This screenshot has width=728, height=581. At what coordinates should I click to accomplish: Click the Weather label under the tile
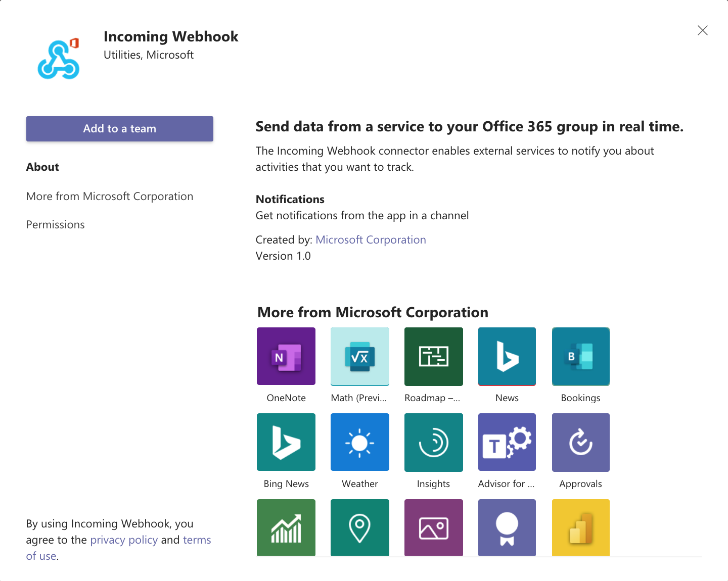pyautogui.click(x=360, y=484)
